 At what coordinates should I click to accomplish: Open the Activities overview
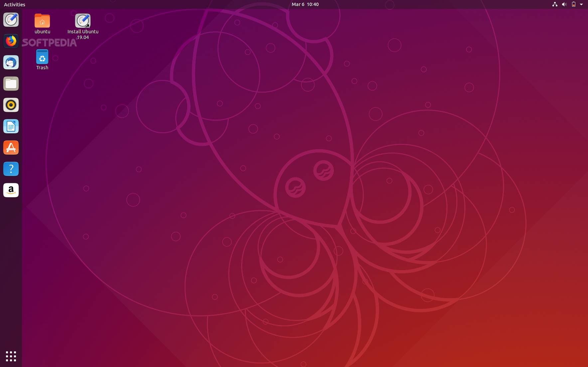pyautogui.click(x=14, y=4)
